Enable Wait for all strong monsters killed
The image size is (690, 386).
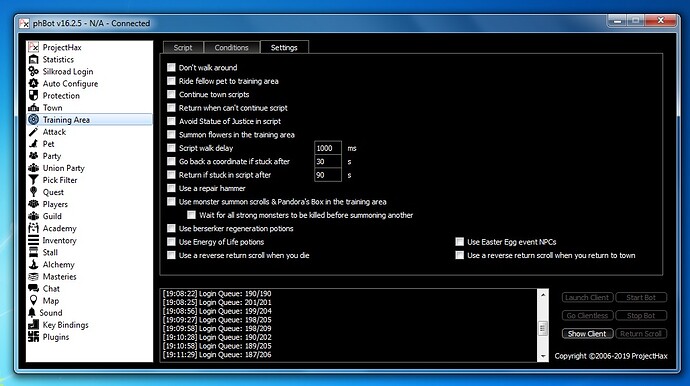click(x=191, y=215)
